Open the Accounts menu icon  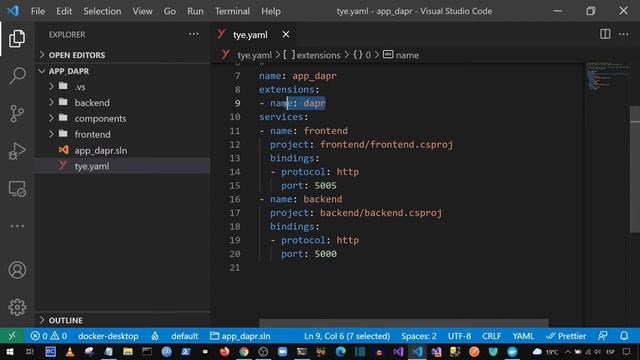(x=17, y=270)
